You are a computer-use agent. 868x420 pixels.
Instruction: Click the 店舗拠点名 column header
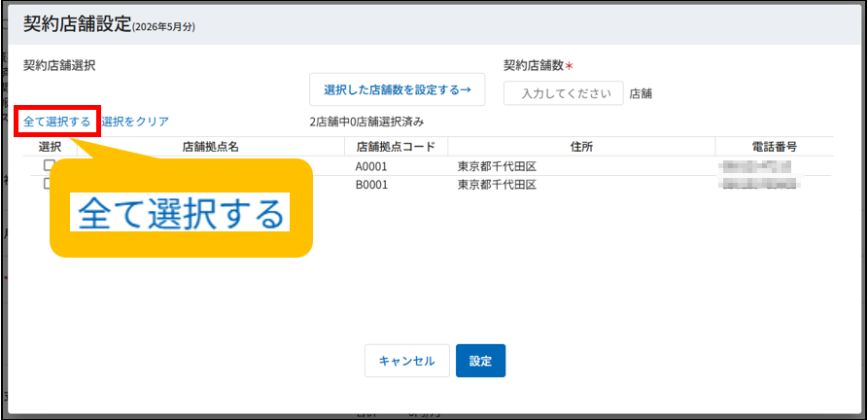210,147
